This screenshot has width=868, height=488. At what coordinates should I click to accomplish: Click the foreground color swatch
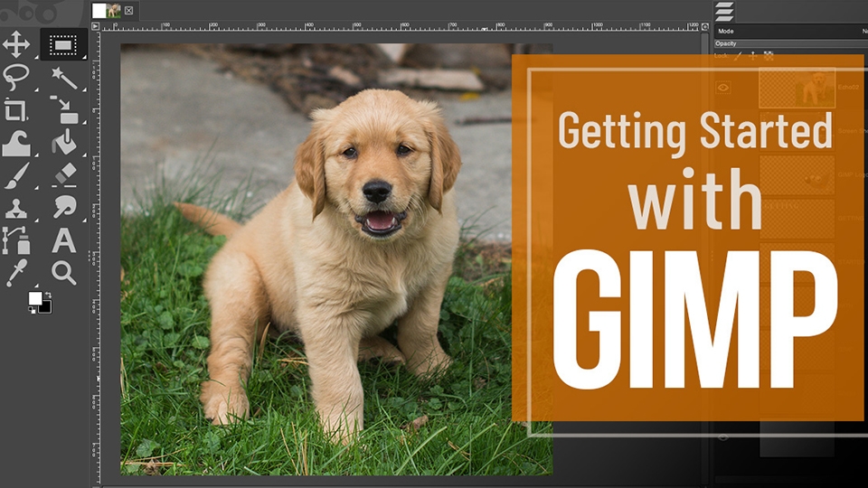point(35,298)
